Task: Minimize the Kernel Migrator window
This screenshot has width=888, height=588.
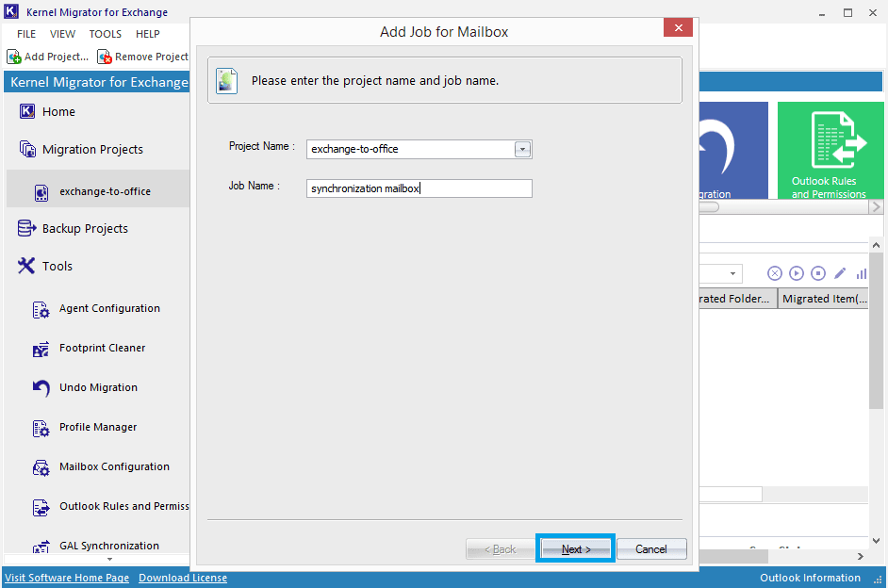Action: (822, 12)
